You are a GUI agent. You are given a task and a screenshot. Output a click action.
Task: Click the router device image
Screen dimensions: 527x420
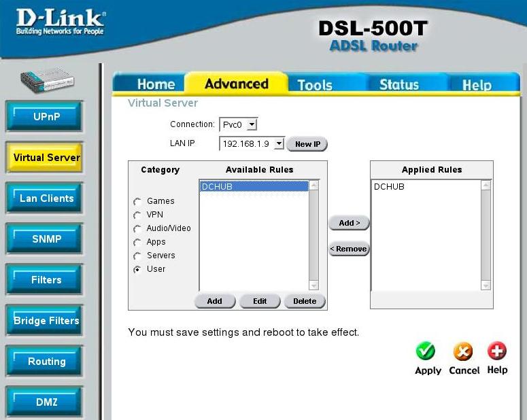click(x=47, y=80)
